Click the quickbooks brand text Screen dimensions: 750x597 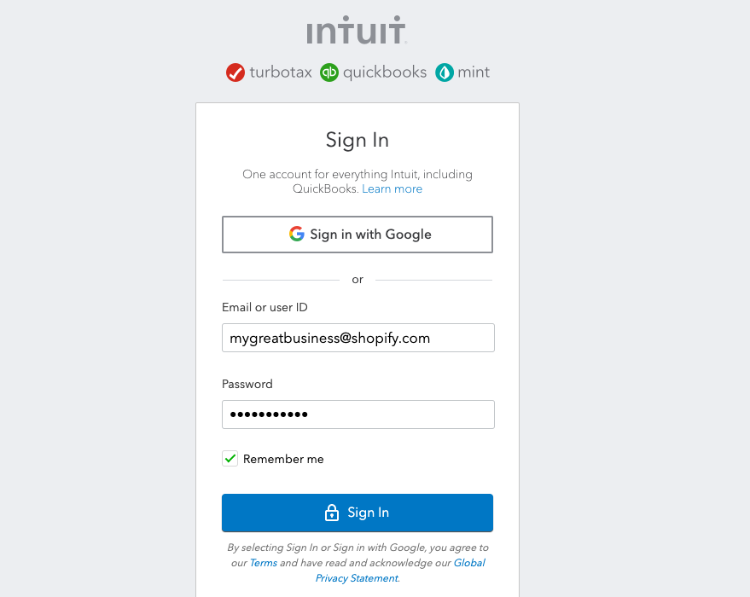coord(384,72)
